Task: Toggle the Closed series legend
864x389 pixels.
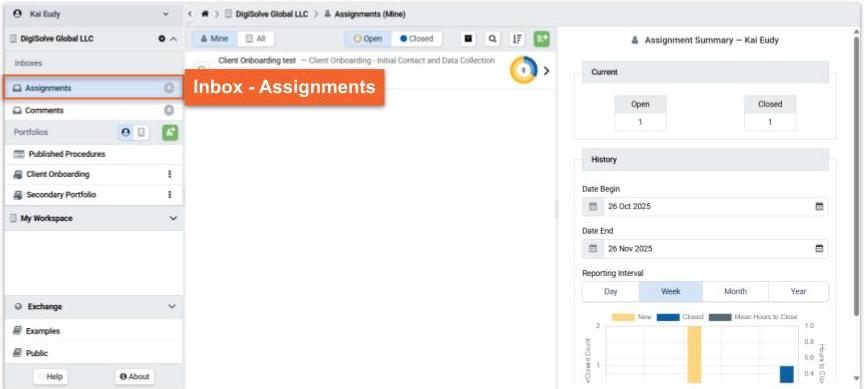Action: coord(681,317)
